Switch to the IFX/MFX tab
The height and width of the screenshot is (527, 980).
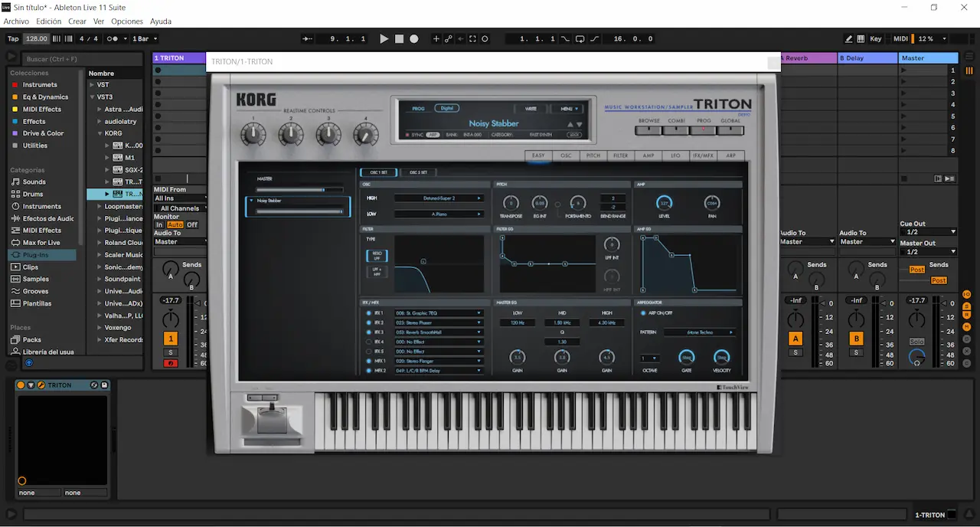coord(703,155)
